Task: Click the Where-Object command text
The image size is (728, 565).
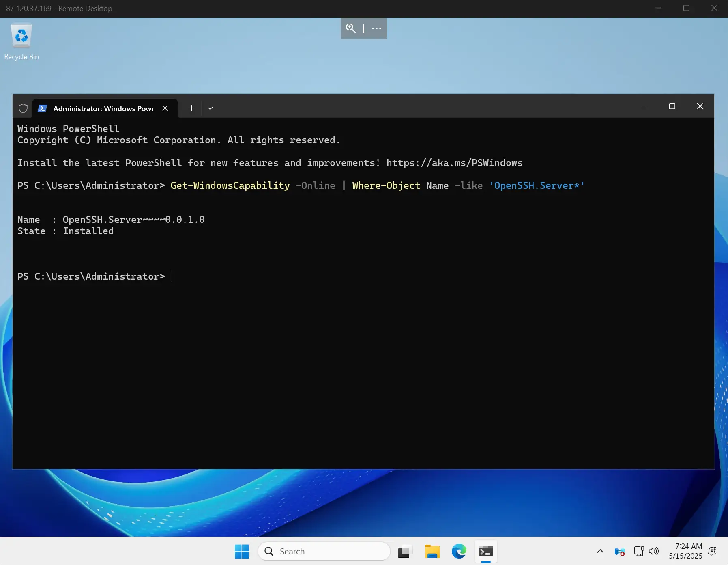Action: pos(386,185)
